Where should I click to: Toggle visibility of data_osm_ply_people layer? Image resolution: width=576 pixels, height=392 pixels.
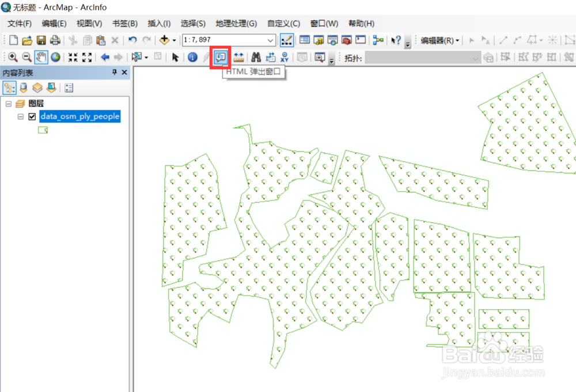tap(33, 116)
